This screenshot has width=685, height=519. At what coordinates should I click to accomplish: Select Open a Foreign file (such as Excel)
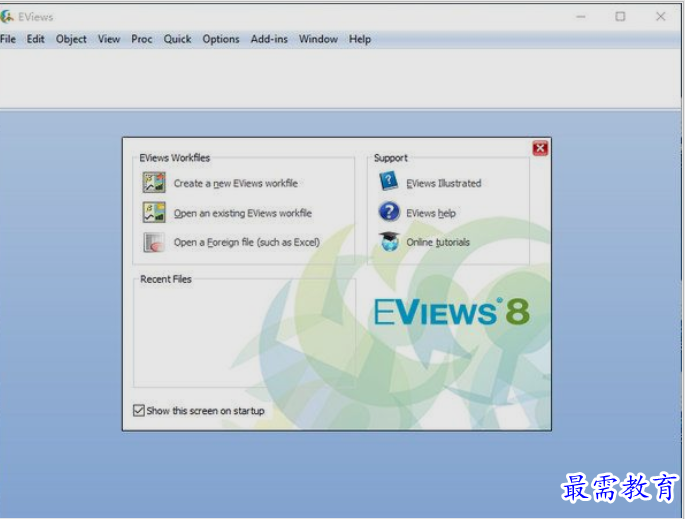(x=247, y=242)
